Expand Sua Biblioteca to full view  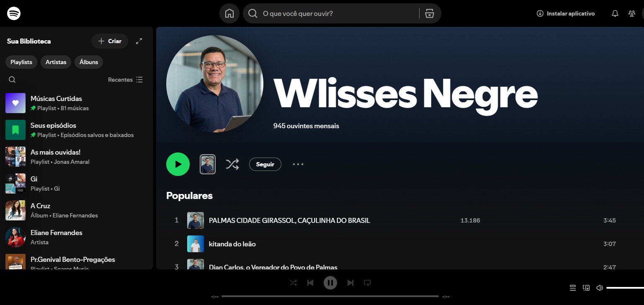(139, 41)
